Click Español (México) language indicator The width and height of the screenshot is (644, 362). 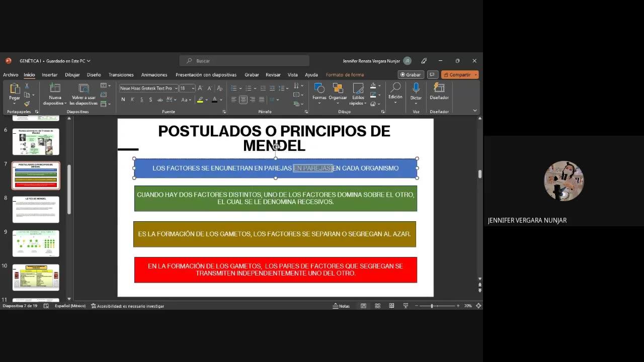coord(70,306)
